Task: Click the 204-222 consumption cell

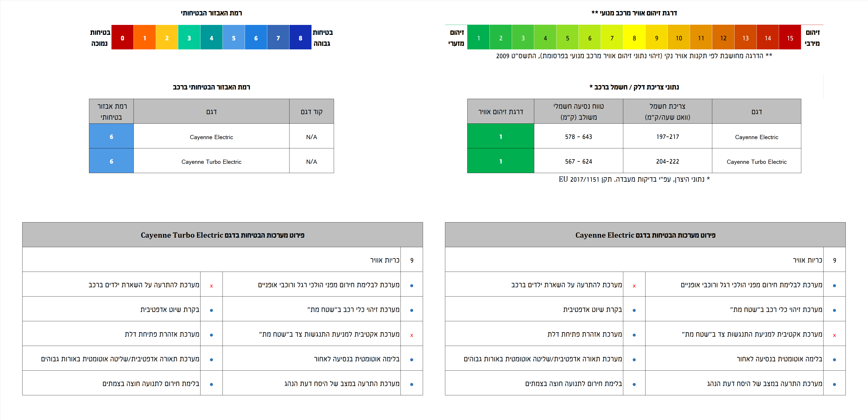Action: 667,161
